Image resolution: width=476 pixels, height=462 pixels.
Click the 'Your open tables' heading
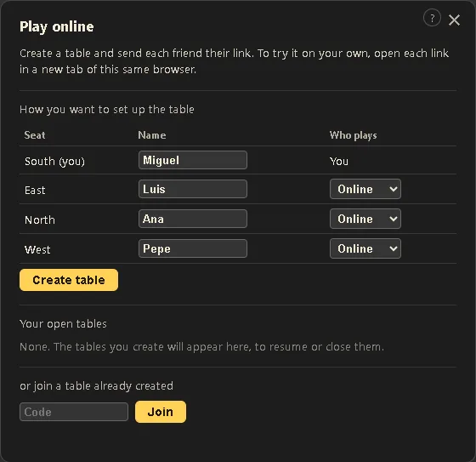point(63,324)
